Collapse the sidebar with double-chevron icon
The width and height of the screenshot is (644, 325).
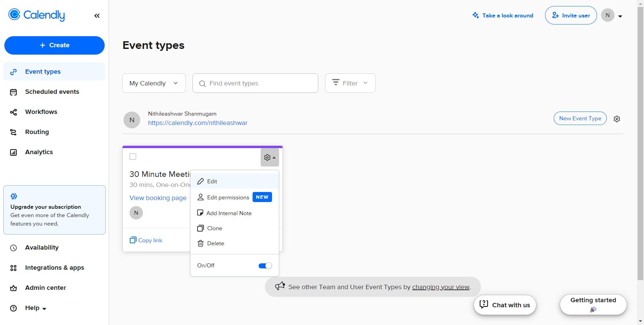97,16
